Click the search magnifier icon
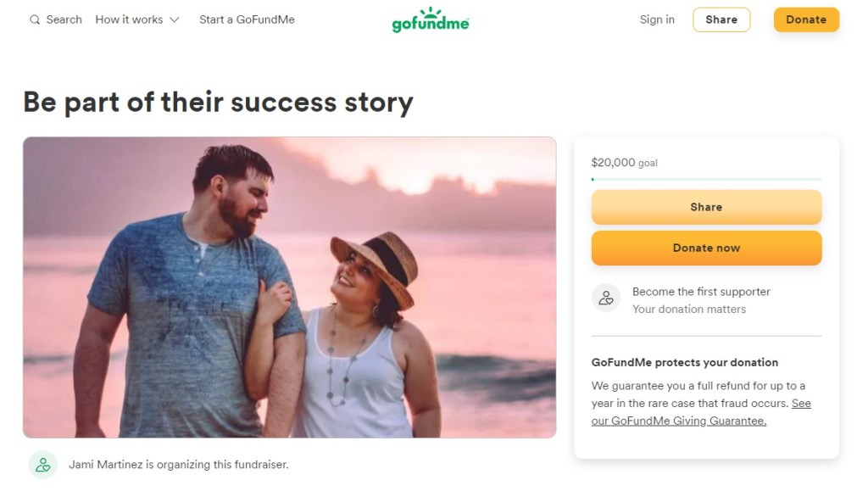This screenshot has width=868, height=491. click(x=35, y=20)
